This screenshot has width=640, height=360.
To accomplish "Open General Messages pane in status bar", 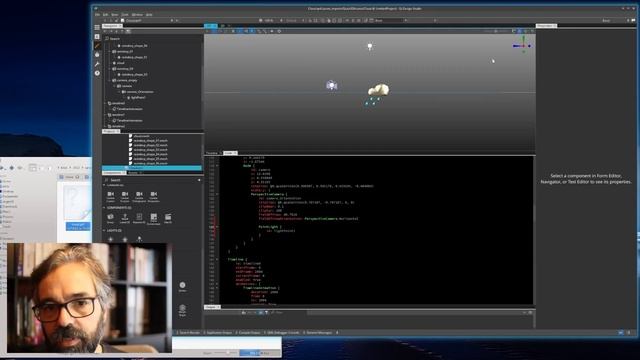I will (318, 333).
